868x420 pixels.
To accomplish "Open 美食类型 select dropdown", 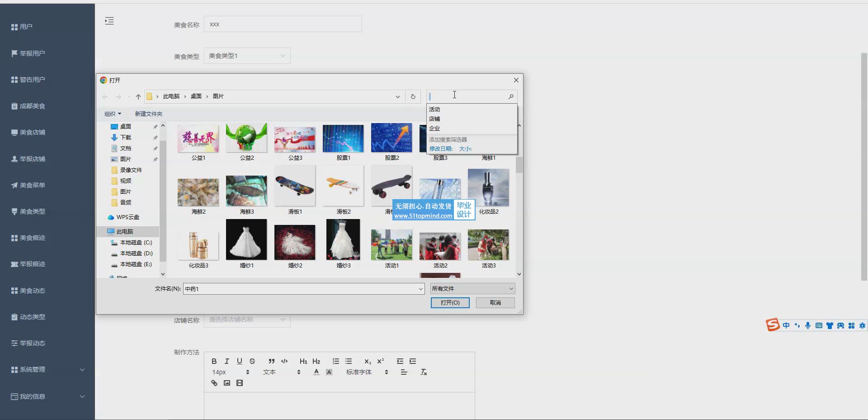I will (247, 56).
